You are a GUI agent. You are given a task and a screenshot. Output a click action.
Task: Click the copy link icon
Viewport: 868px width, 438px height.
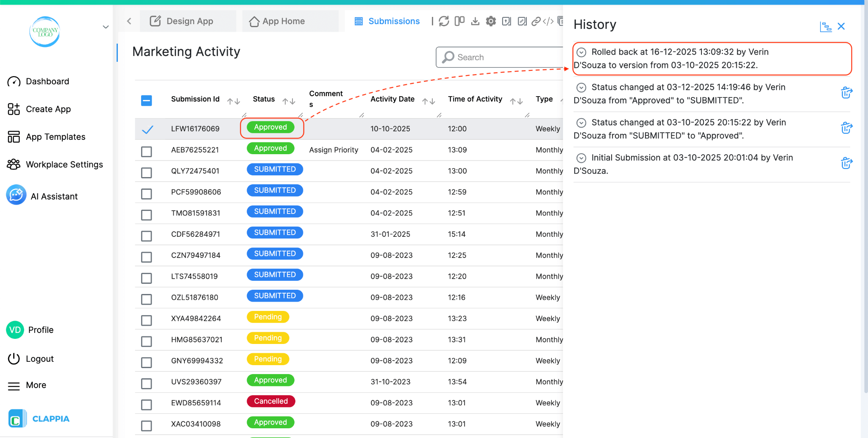coord(536,21)
